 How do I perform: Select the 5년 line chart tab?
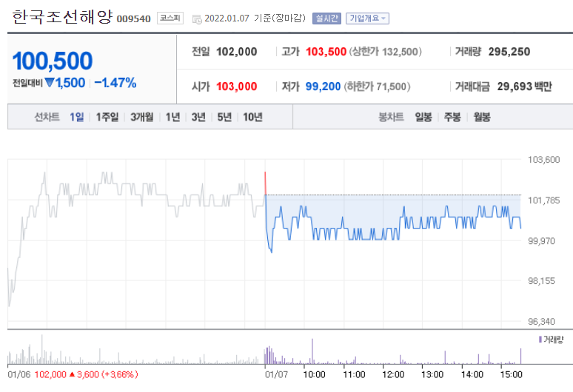coord(224,117)
